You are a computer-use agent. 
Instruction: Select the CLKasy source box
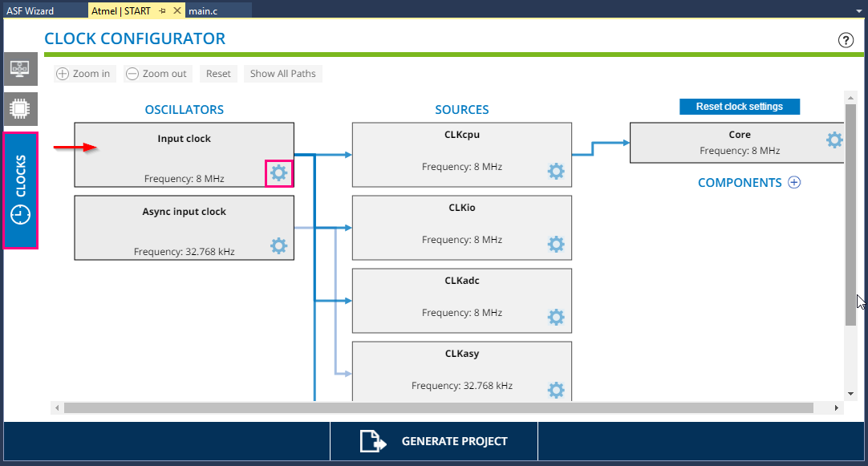click(462, 371)
